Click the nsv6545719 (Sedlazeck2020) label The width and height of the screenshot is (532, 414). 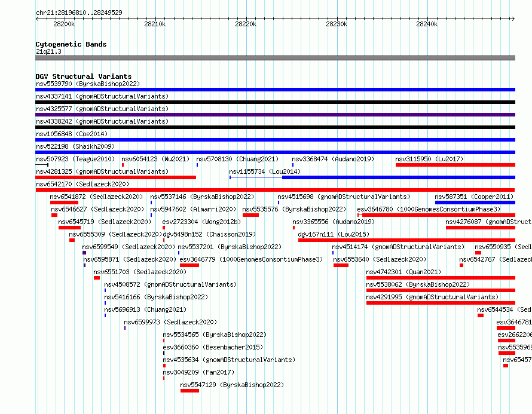point(105,222)
